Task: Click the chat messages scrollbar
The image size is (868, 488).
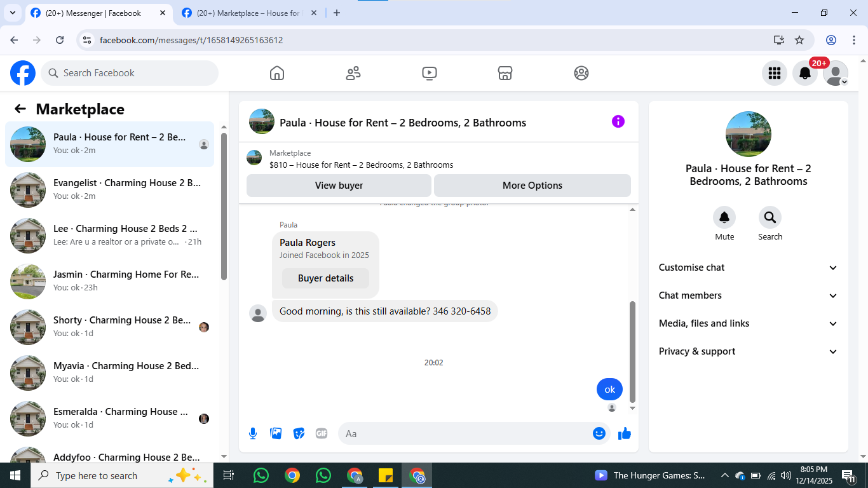Action: click(x=632, y=351)
